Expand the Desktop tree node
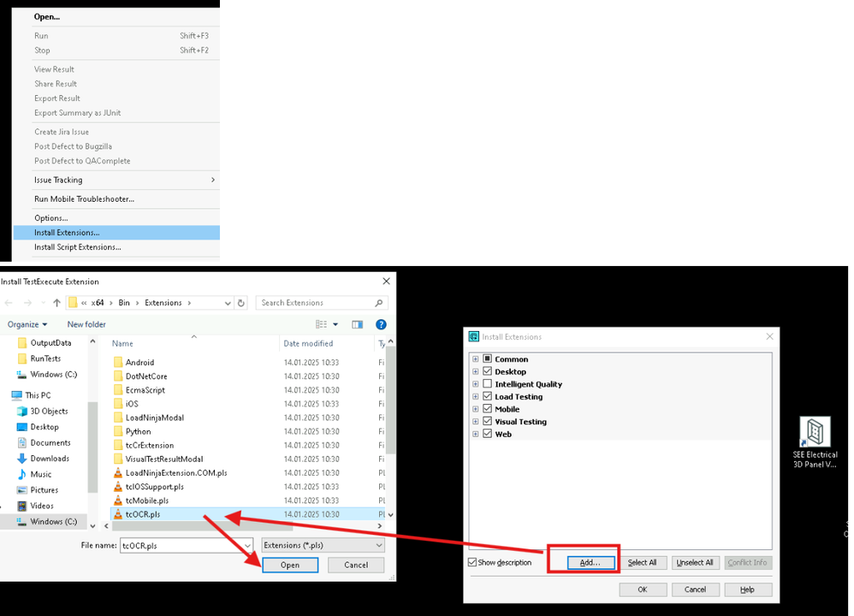854x616 pixels. tap(476, 371)
